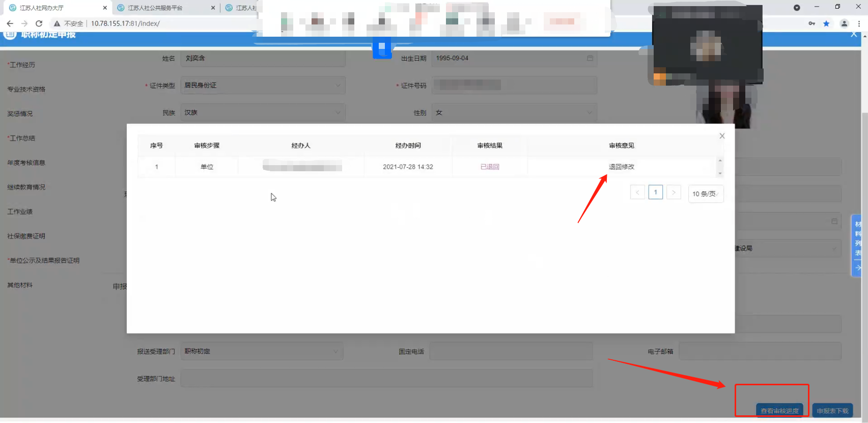Open the browser profile icon

point(844,23)
